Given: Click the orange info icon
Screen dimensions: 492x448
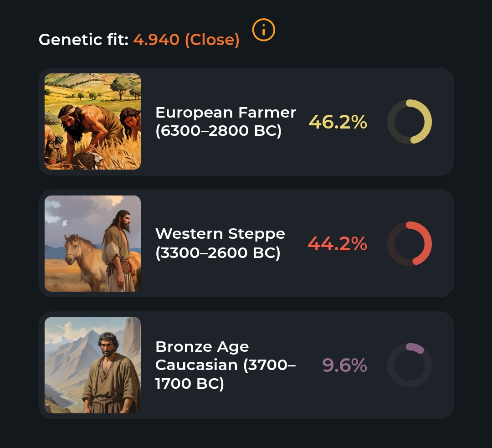Looking at the screenshot, I should tap(264, 30).
